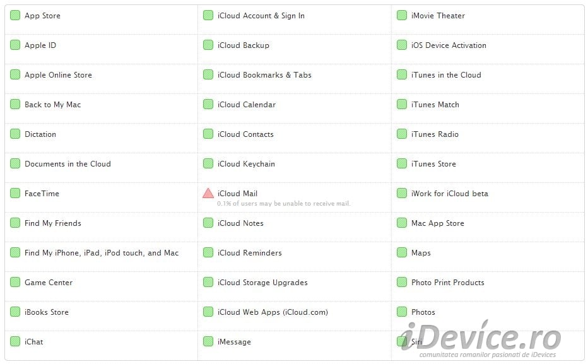This screenshot has width=588, height=364.
Task: Click the green status icon beside iChat
Action: click(x=15, y=341)
